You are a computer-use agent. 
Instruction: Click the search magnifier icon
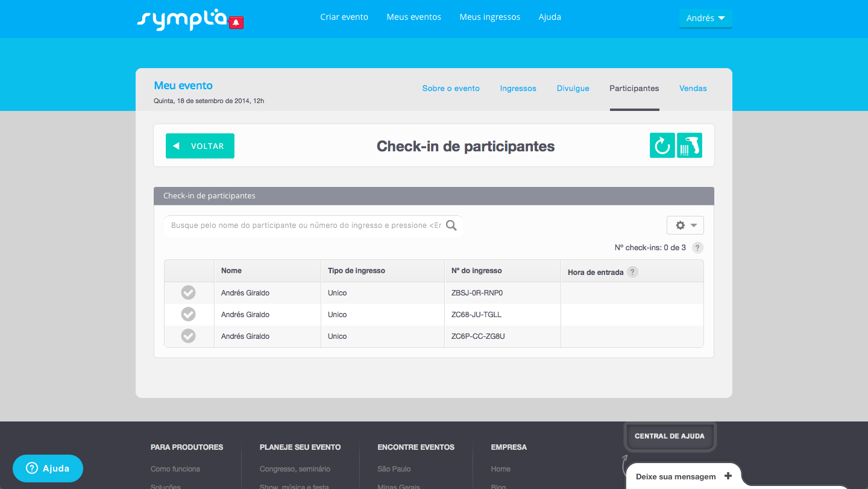[451, 226]
